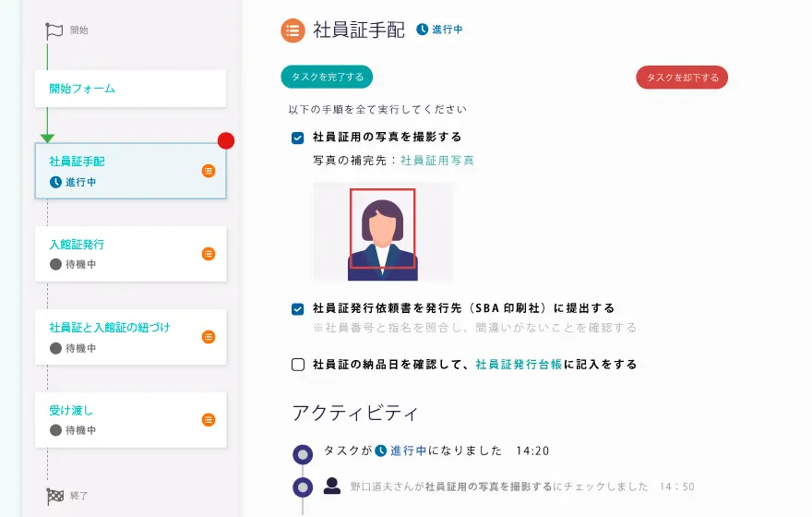Click the orange task list icon beside 社員証手配 title
The image size is (812, 517).
[x=293, y=30]
